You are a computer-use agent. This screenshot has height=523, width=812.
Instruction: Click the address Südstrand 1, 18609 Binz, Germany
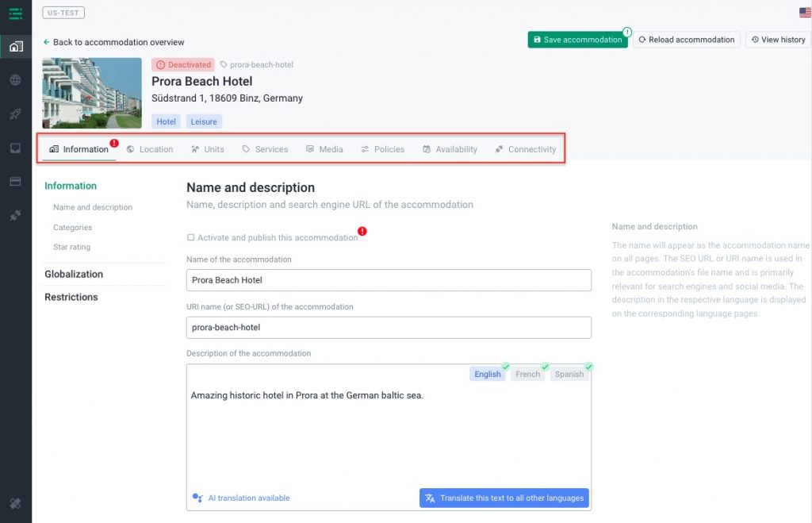click(x=227, y=98)
